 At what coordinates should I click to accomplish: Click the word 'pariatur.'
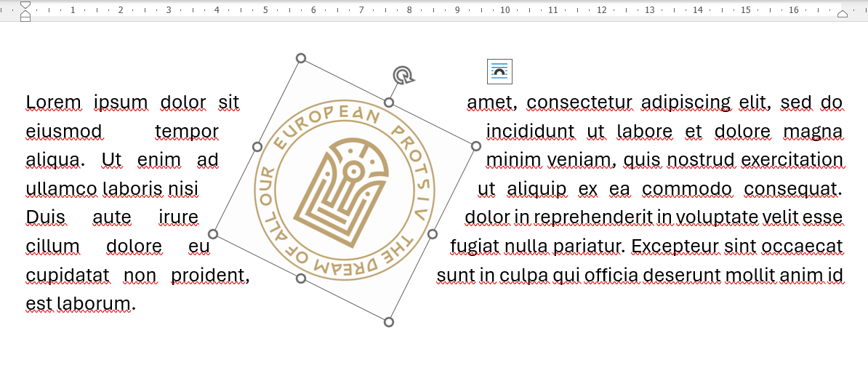click(589, 247)
